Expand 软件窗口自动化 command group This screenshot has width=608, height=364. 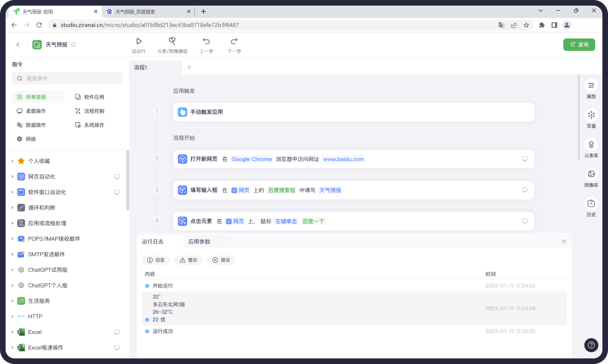pos(12,191)
